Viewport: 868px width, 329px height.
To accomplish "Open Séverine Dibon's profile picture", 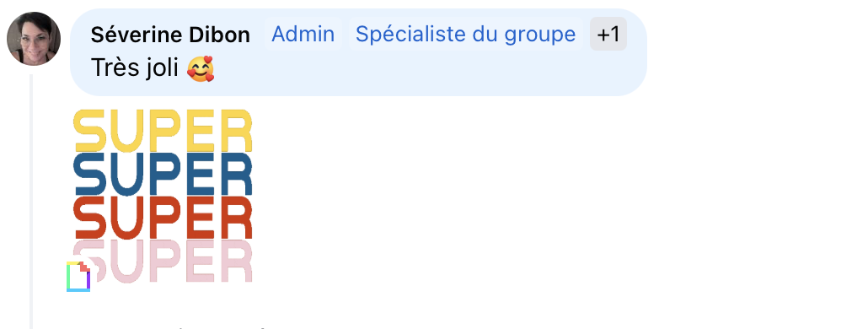I will 34,39.
